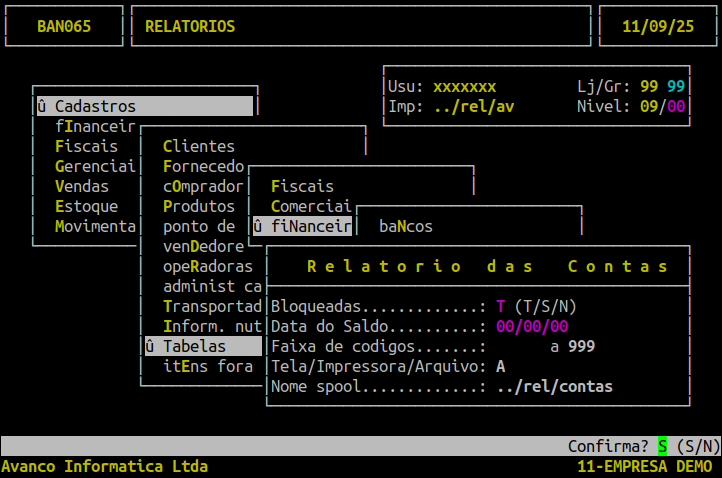Image resolution: width=722 pixels, height=478 pixels.
Task: Choose Produtos in the Cadastros submenu
Action: click(198, 206)
